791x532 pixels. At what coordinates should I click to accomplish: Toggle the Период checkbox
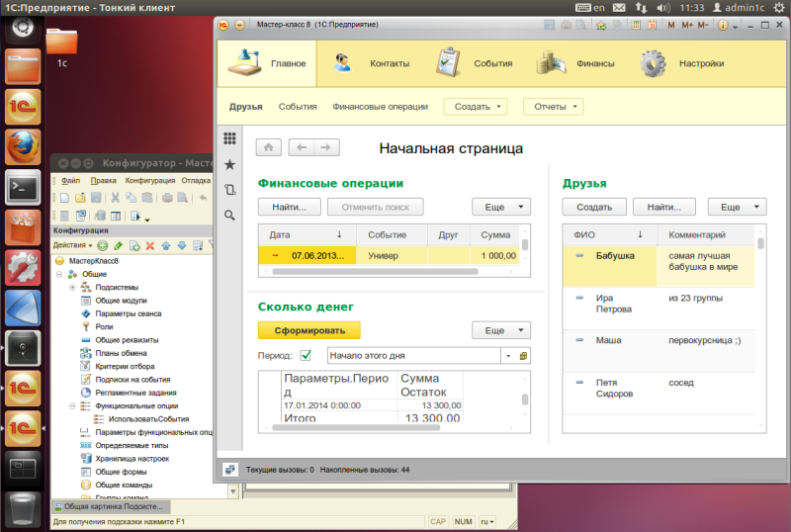[x=306, y=355]
